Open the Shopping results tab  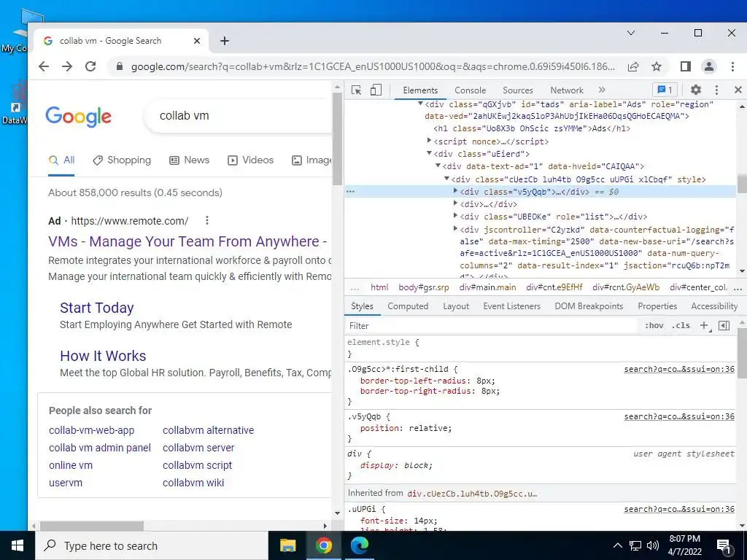pyautogui.click(x=122, y=160)
